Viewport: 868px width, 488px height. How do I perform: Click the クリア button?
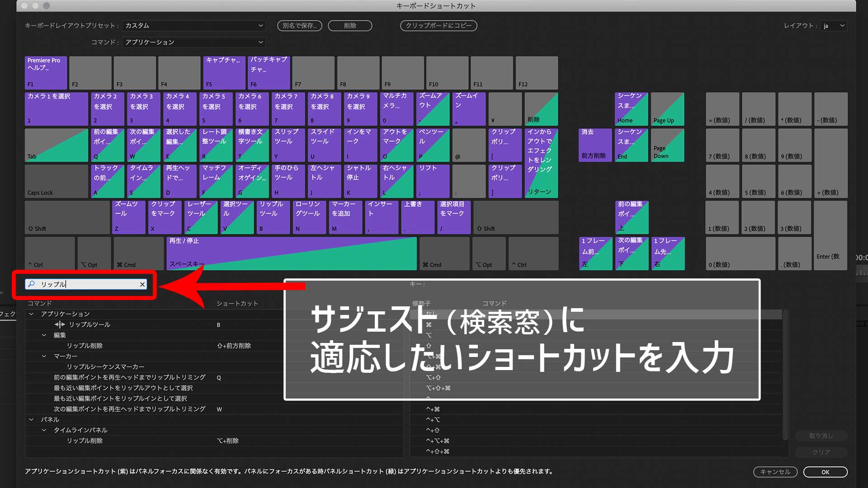[821, 452]
